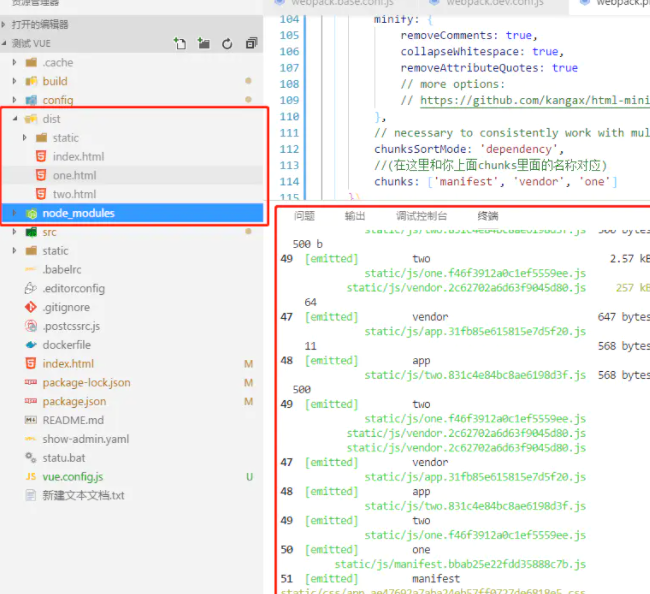The image size is (650, 594).
Task: Open the github.com/kangax/html-mini link
Action: pyautogui.click(x=535, y=100)
